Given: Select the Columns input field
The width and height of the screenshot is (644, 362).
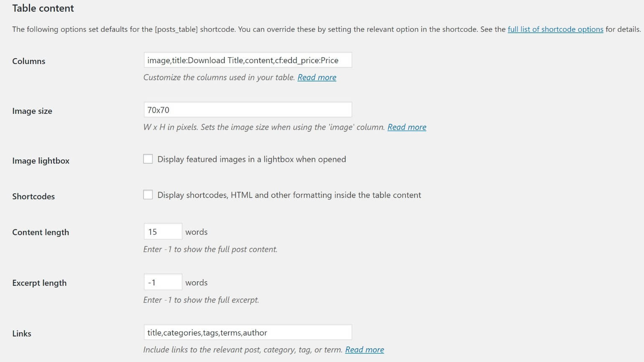Looking at the screenshot, I should (x=248, y=60).
